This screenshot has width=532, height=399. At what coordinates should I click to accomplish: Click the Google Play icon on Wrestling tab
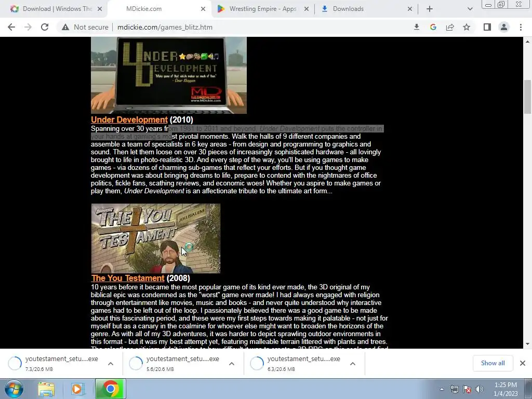tap(221, 9)
